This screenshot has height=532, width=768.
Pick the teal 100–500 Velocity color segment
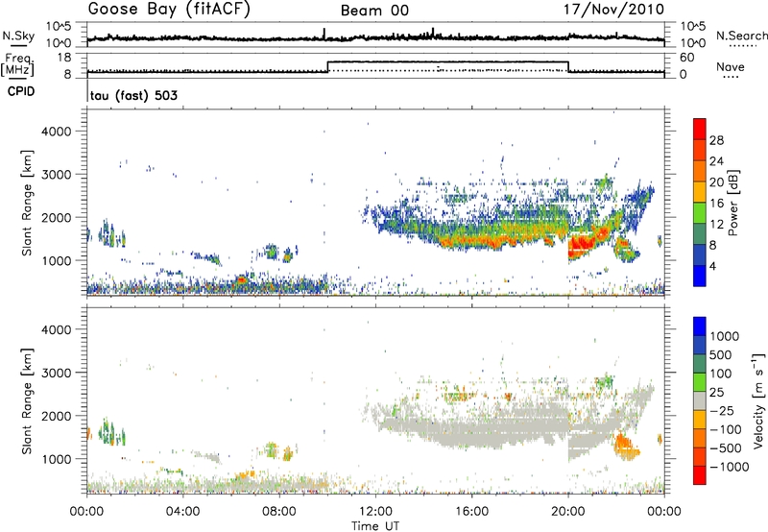point(700,364)
